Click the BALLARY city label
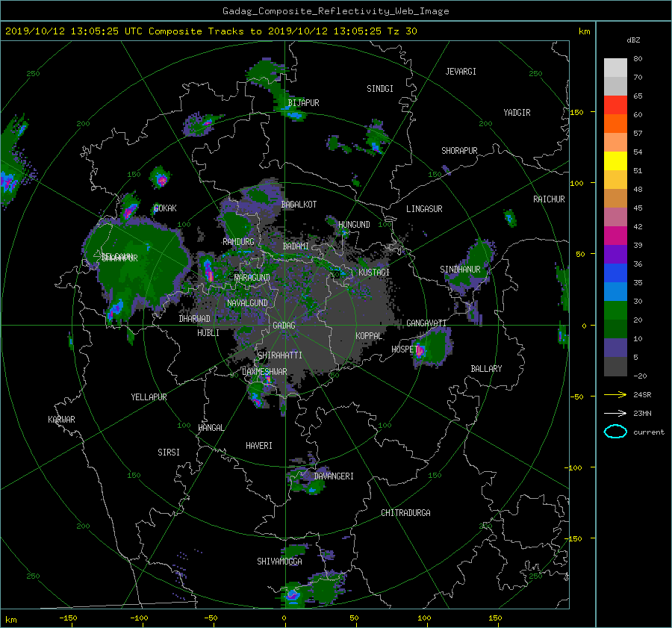The height and width of the screenshot is (628, 672). click(x=486, y=369)
